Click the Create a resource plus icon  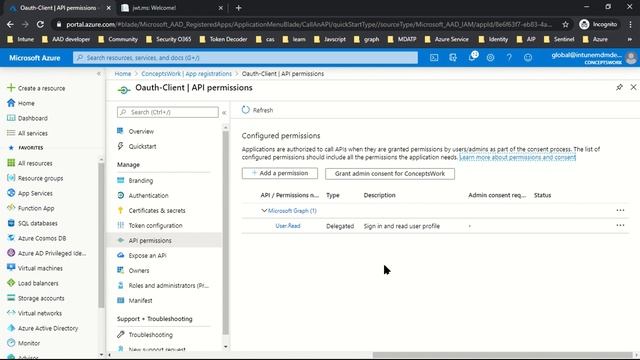(11, 88)
